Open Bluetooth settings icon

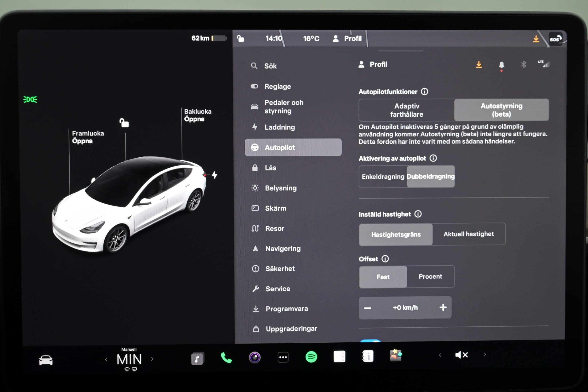[x=524, y=65]
